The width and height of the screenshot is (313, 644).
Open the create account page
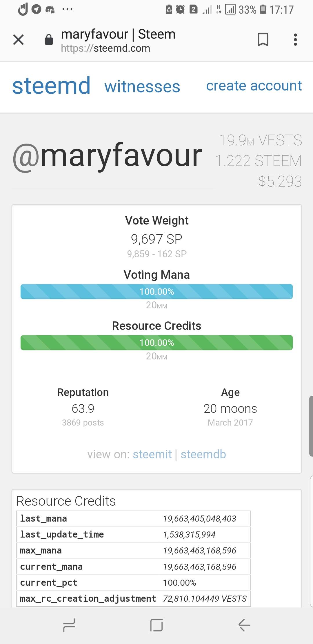[x=254, y=86]
